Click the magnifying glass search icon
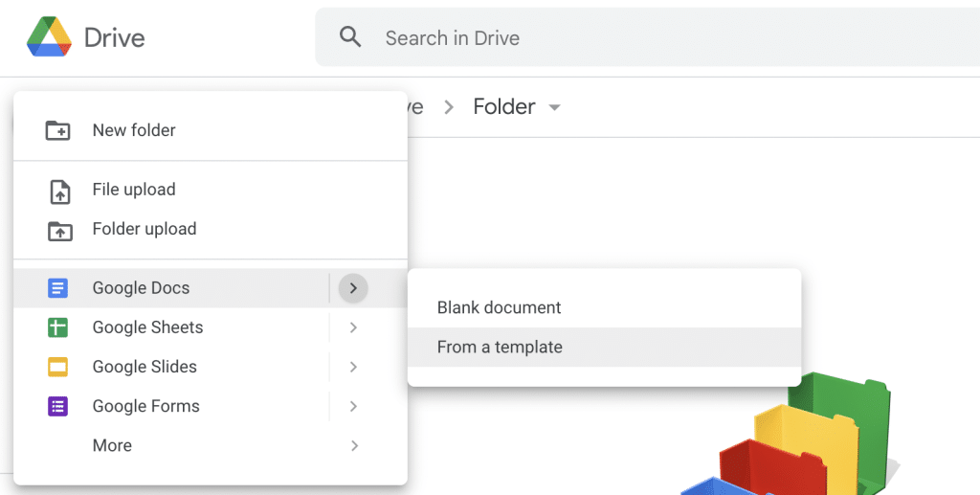The height and width of the screenshot is (495, 980). point(350,37)
